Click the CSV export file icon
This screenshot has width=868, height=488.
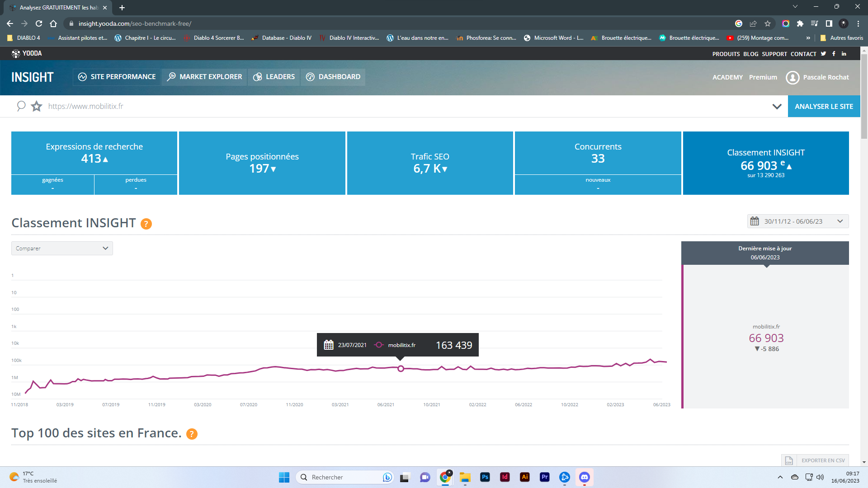tap(789, 460)
